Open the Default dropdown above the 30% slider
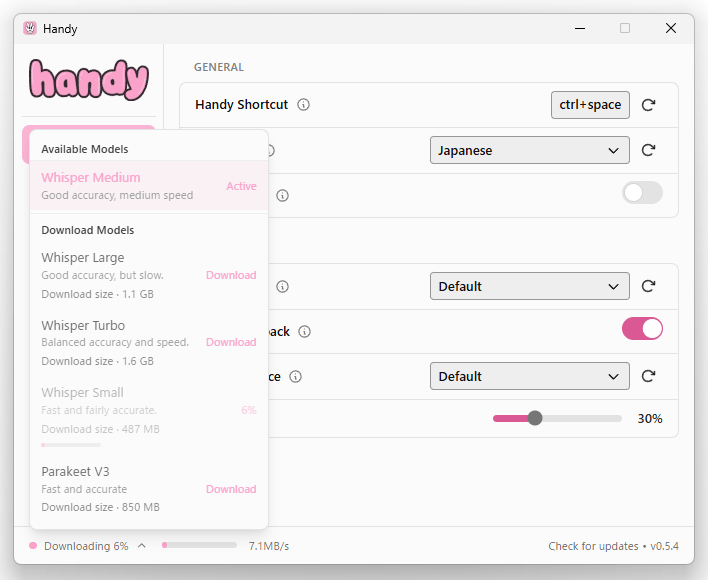This screenshot has height=580, width=708. (529, 376)
